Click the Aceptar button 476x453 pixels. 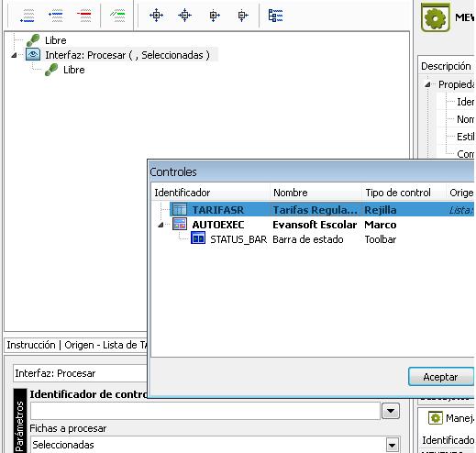[440, 377]
